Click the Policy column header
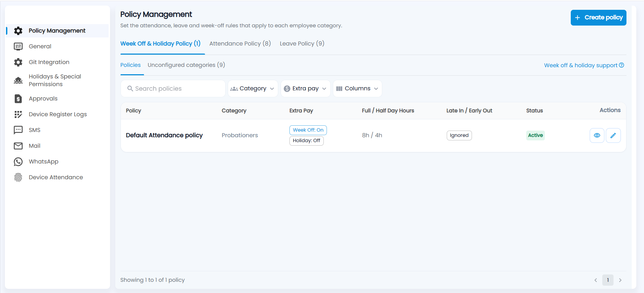 pyautogui.click(x=133, y=111)
